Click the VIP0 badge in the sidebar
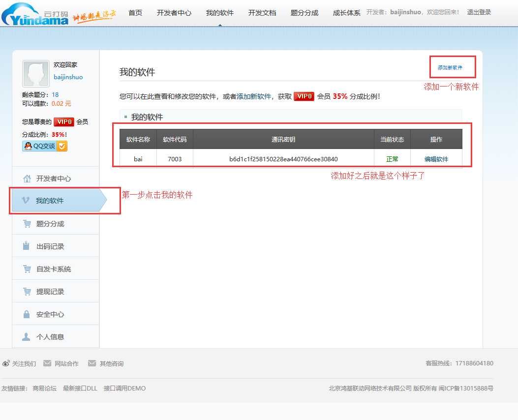Viewport: 518px width, 420px height. pos(64,122)
